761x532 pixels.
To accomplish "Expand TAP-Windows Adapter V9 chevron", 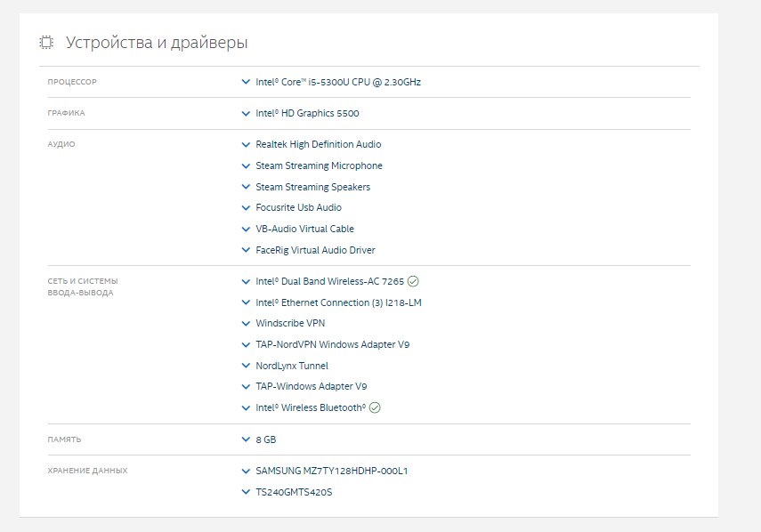I will pyautogui.click(x=246, y=386).
